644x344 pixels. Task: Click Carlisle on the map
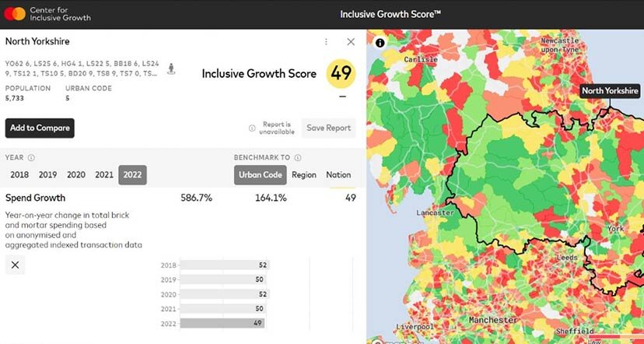tap(421, 60)
